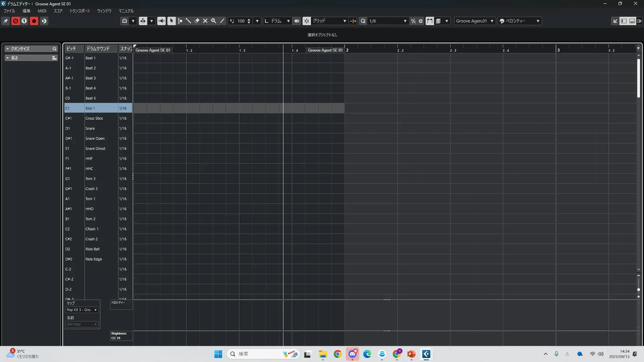
Task: Select the Drumstick tool
Action: pos(189,21)
